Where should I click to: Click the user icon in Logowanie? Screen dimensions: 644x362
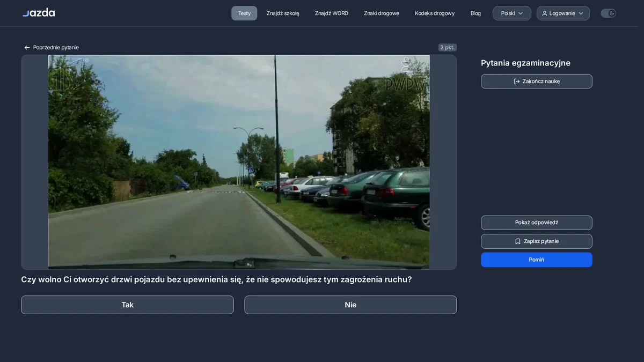pyautogui.click(x=545, y=13)
